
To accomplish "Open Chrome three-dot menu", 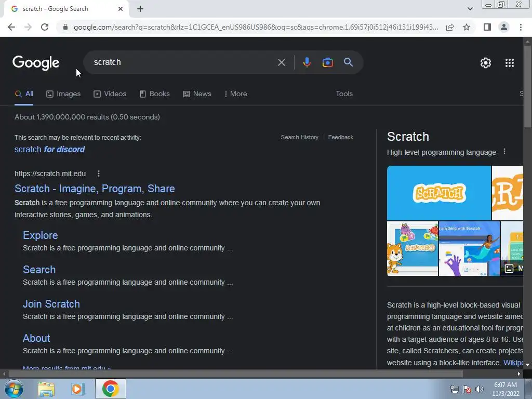I will coord(521,27).
